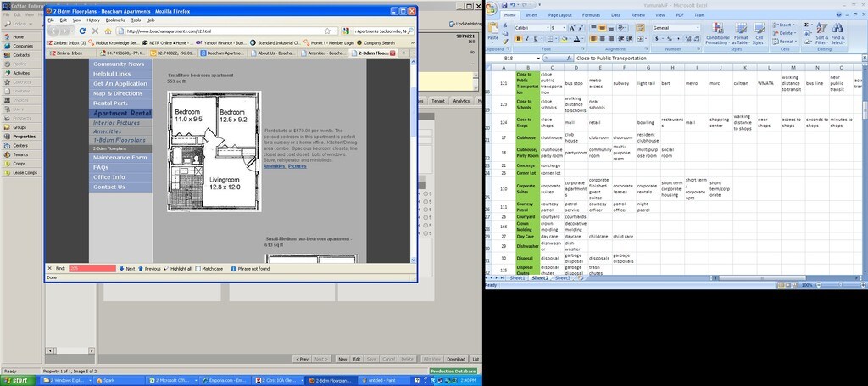Click the Map & Directions link
868x386 pixels.
coord(118,93)
